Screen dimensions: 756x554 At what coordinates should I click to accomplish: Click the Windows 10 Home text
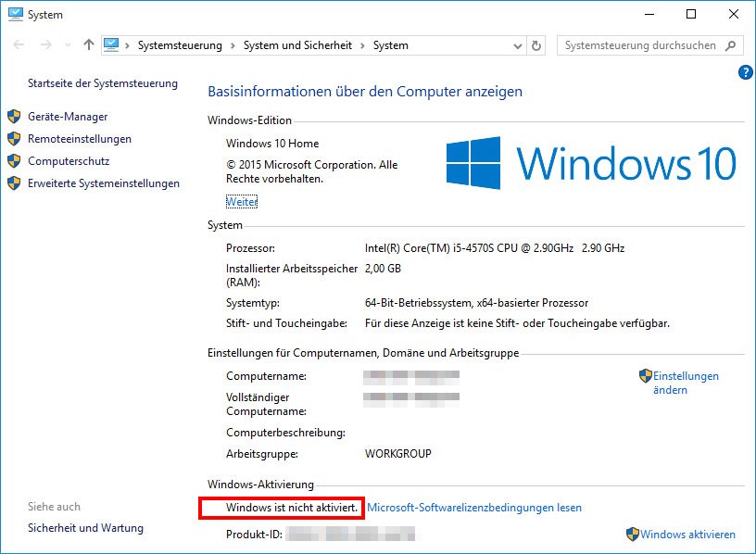pyautogui.click(x=272, y=144)
